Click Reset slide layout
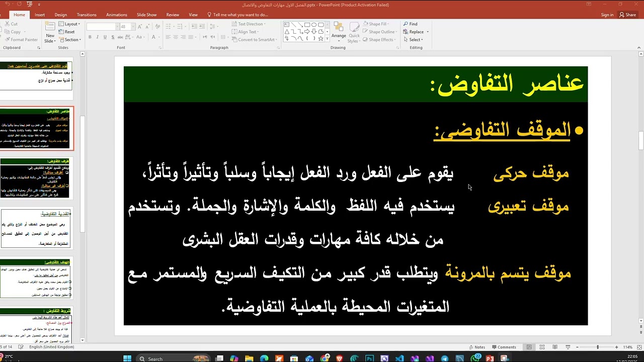 click(66, 32)
